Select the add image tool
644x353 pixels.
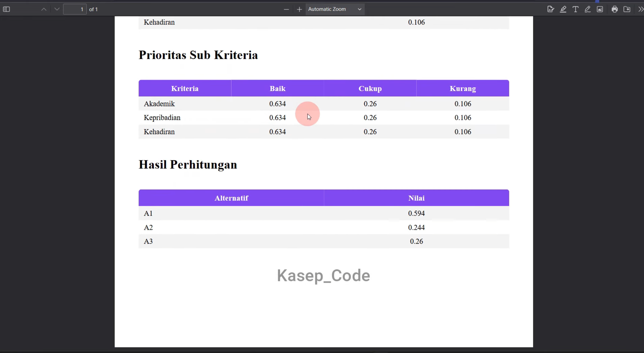tap(600, 9)
